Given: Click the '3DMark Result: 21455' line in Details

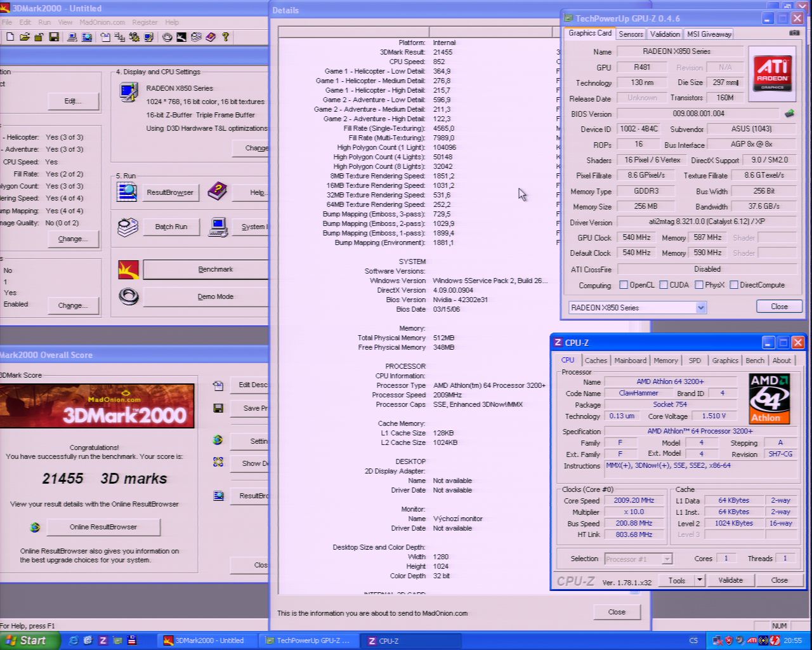Looking at the screenshot, I should coord(417,52).
